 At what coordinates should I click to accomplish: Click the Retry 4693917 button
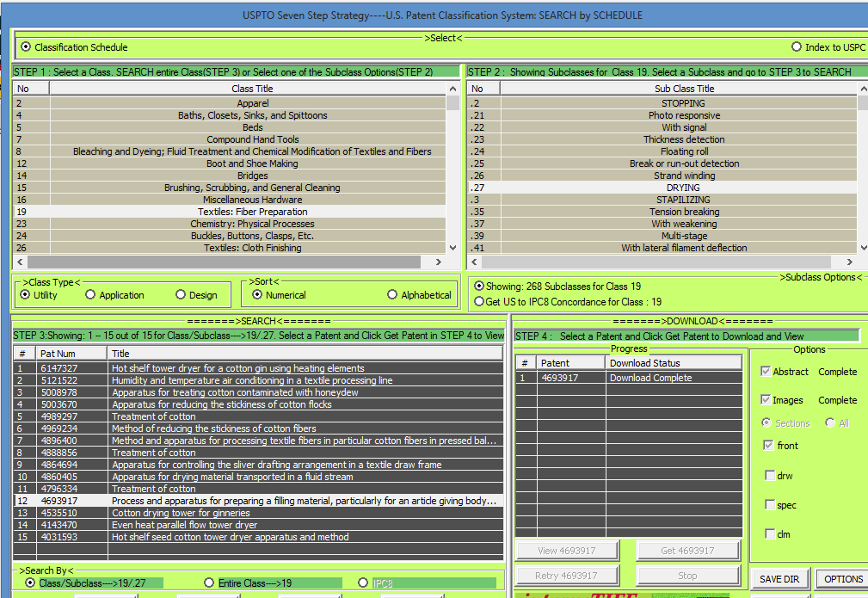point(567,576)
